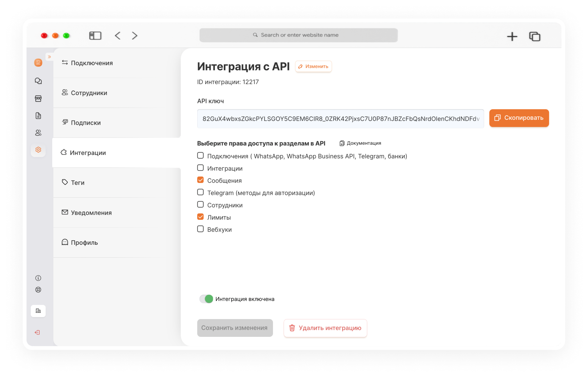The width and height of the screenshot is (588, 377).
Task: Click the Скопировать button
Action: [x=519, y=118]
